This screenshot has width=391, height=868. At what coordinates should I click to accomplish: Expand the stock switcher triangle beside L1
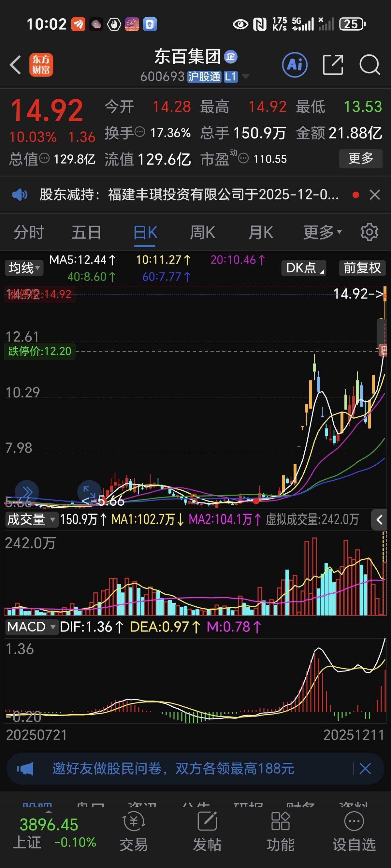[x=246, y=77]
